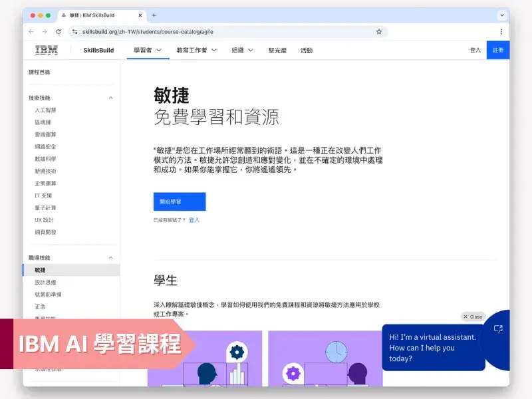The height and width of the screenshot is (399, 532).
Task: Click 登入 in top navigation
Action: tap(475, 51)
